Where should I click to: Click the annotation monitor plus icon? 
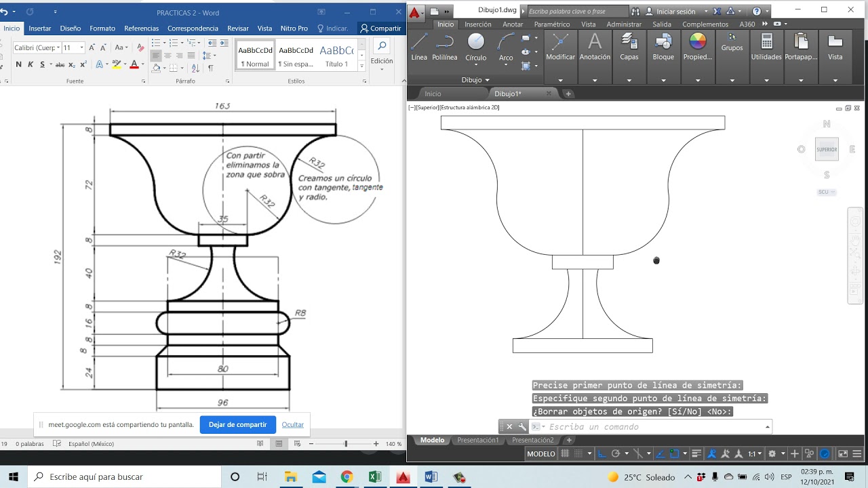pyautogui.click(x=795, y=453)
